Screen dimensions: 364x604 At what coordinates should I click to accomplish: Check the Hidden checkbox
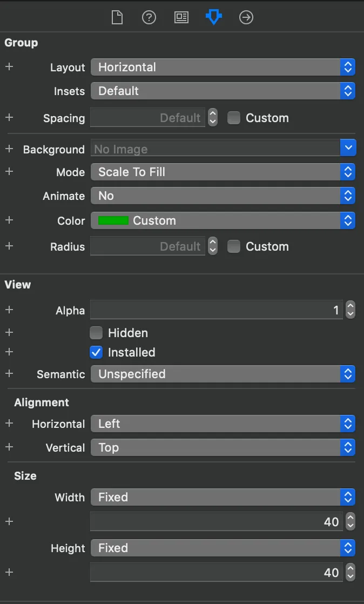tap(96, 333)
